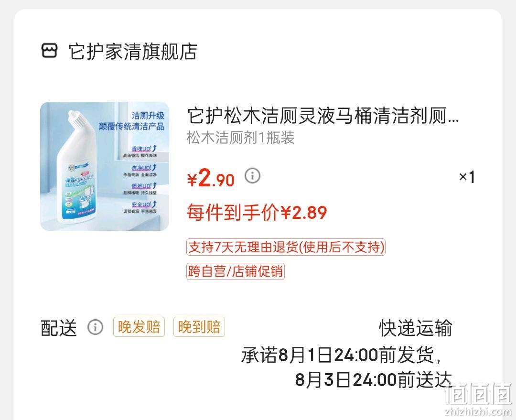
Task: Select 快递运输 delivery method
Action: pyautogui.click(x=416, y=328)
